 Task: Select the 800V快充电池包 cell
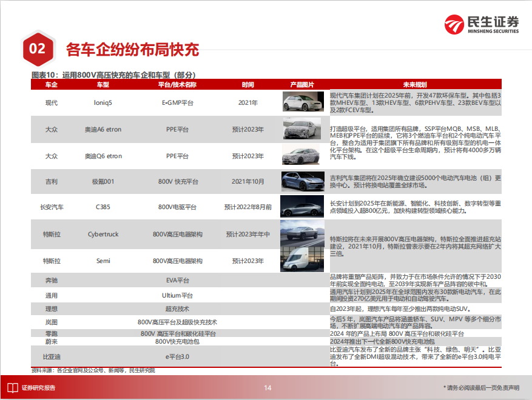tap(177, 342)
